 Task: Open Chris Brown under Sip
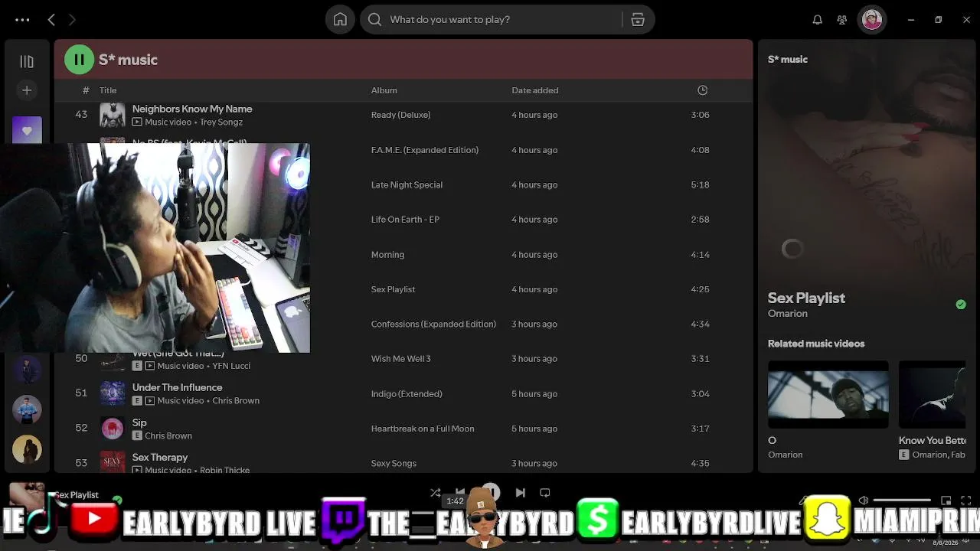pyautogui.click(x=168, y=436)
